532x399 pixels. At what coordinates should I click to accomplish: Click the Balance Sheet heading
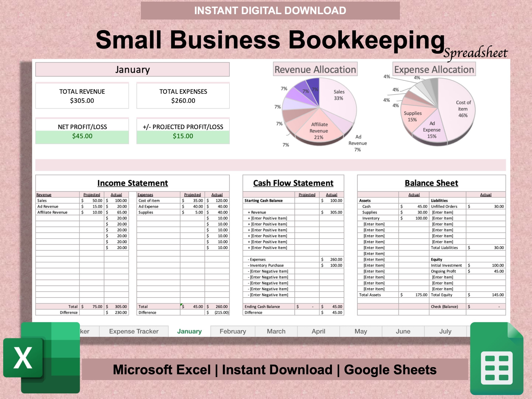pos(431,183)
